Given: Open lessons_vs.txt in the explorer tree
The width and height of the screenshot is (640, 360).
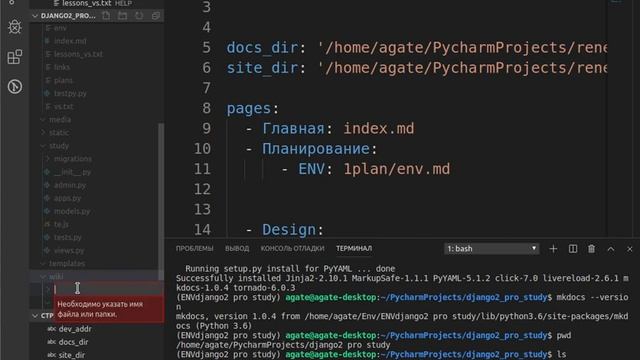Looking at the screenshot, I should point(78,54).
